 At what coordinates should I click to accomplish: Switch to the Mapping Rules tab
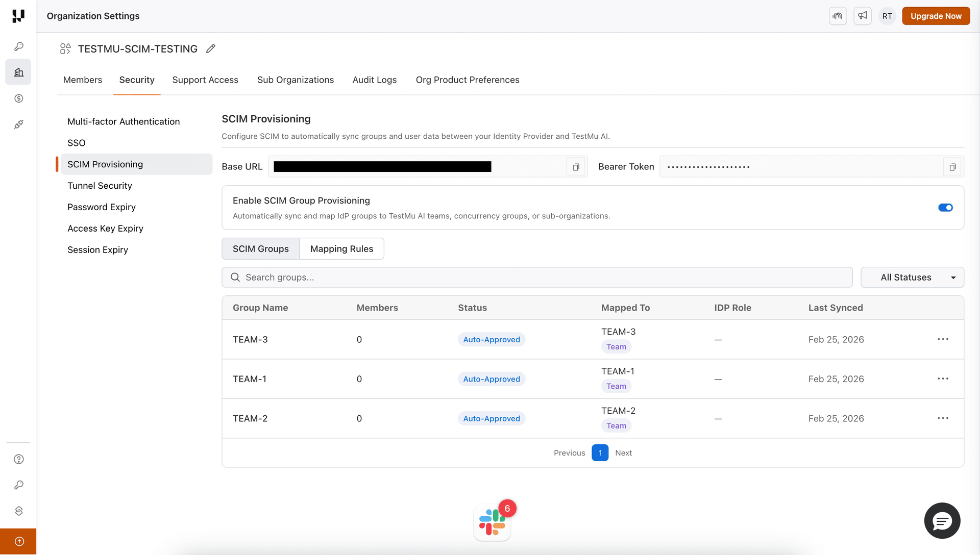click(341, 248)
